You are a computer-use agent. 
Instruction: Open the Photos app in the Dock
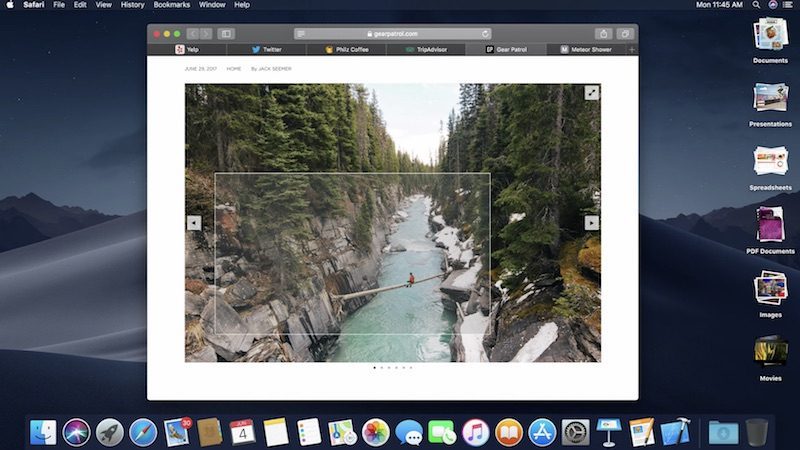point(375,431)
